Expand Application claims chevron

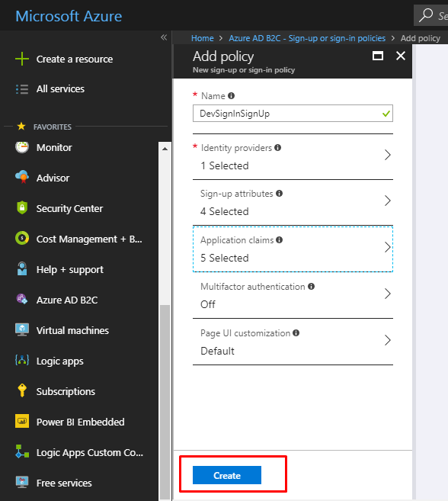click(387, 247)
